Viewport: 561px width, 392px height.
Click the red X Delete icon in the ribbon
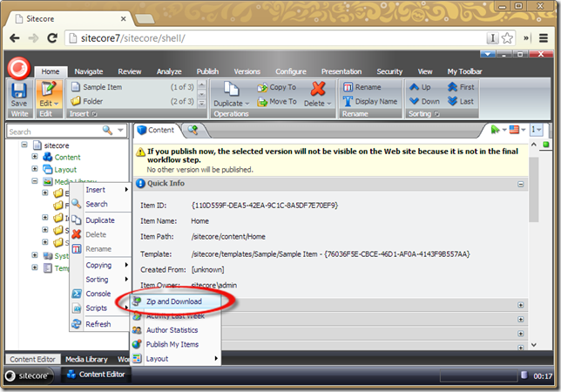tap(318, 89)
